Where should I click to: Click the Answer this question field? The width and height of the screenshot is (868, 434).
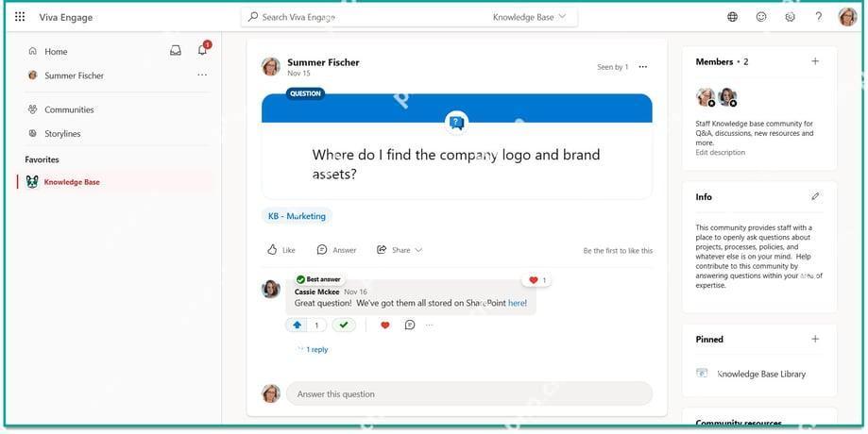tap(469, 393)
